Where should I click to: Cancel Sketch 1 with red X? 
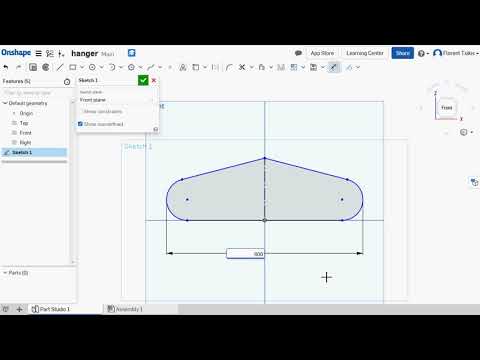click(154, 80)
